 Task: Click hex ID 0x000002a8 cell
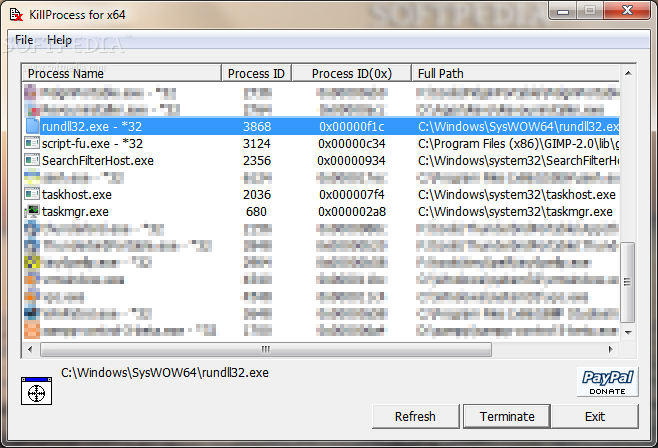(352, 211)
